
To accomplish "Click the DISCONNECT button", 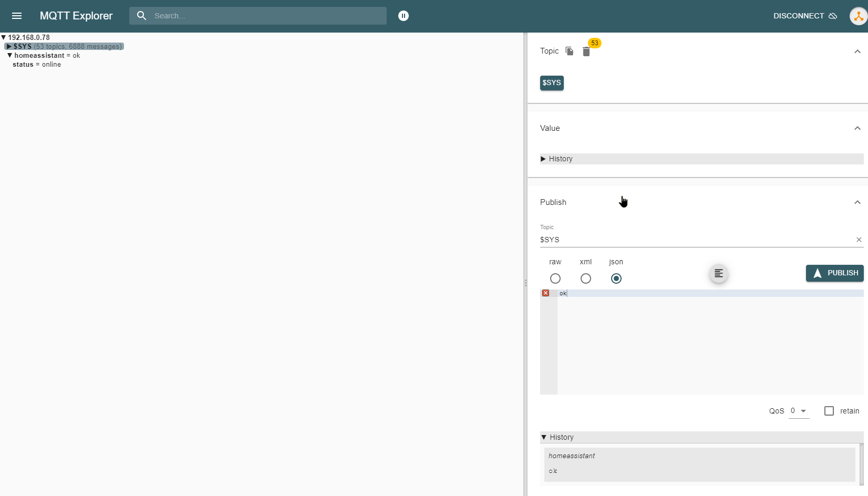I will pos(805,16).
